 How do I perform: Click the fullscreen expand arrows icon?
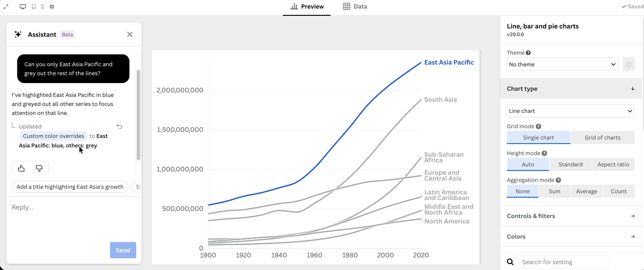click(x=6, y=7)
